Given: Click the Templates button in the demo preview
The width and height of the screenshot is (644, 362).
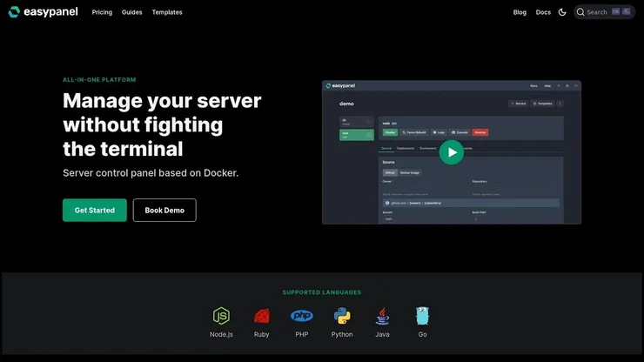Looking at the screenshot, I should 542,104.
